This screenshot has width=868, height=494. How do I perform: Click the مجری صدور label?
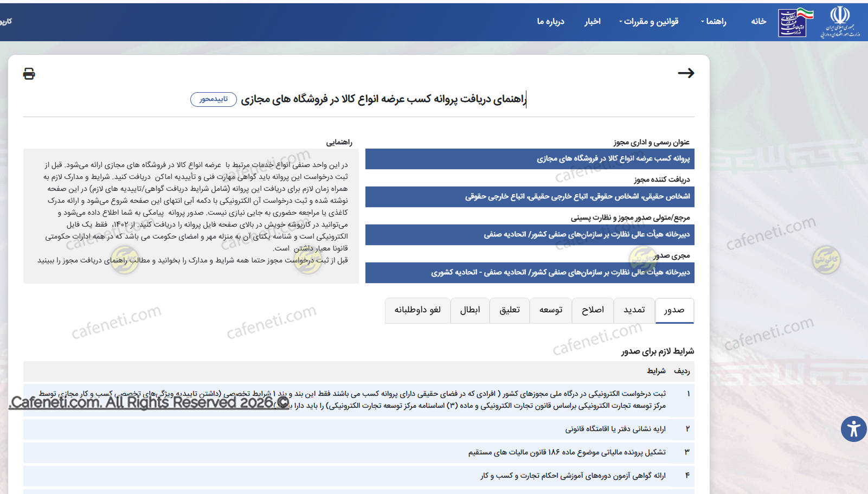(x=672, y=255)
